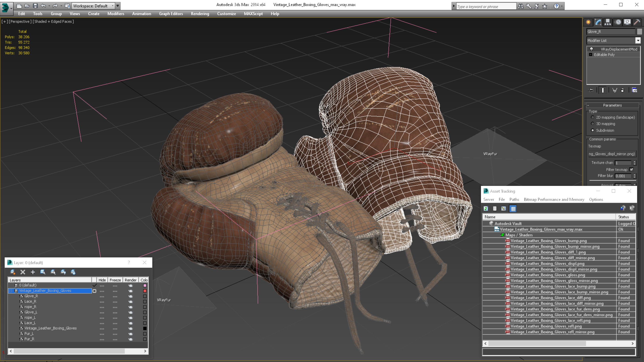
Task: Toggle Filter texmap checkbox
Action: 632,169
